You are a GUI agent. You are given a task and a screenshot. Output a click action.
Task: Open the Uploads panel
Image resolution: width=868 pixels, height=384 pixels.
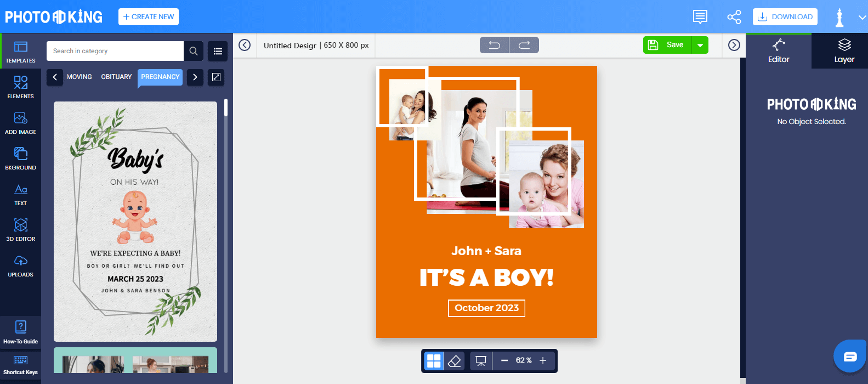pyautogui.click(x=20, y=265)
